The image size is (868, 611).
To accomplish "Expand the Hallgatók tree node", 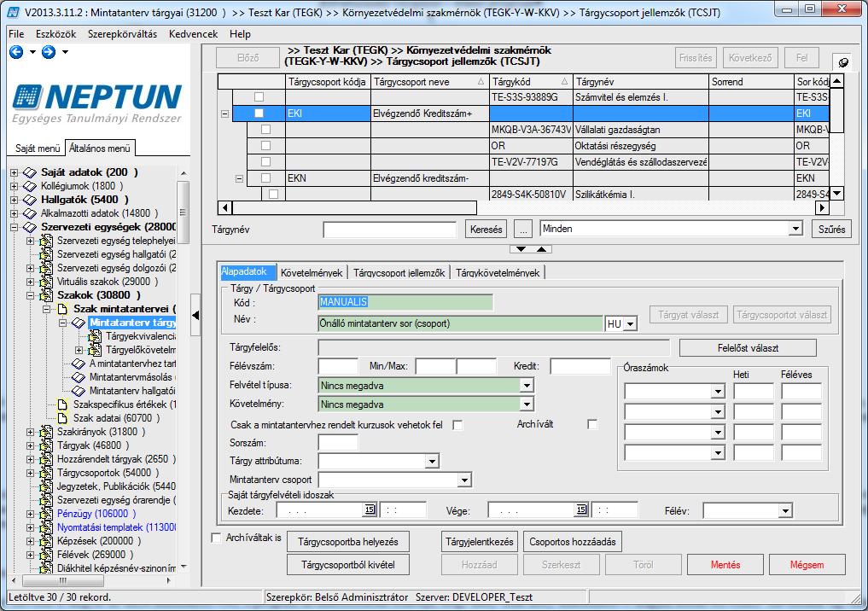I will 14,200.
